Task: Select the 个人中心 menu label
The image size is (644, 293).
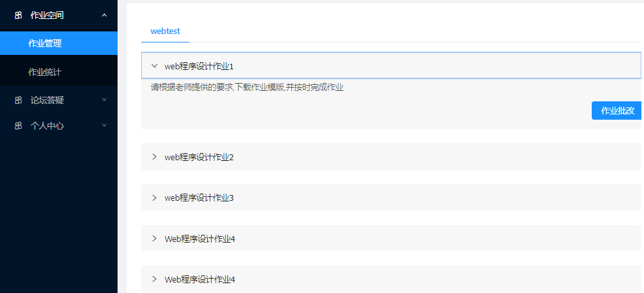Action: click(x=47, y=126)
